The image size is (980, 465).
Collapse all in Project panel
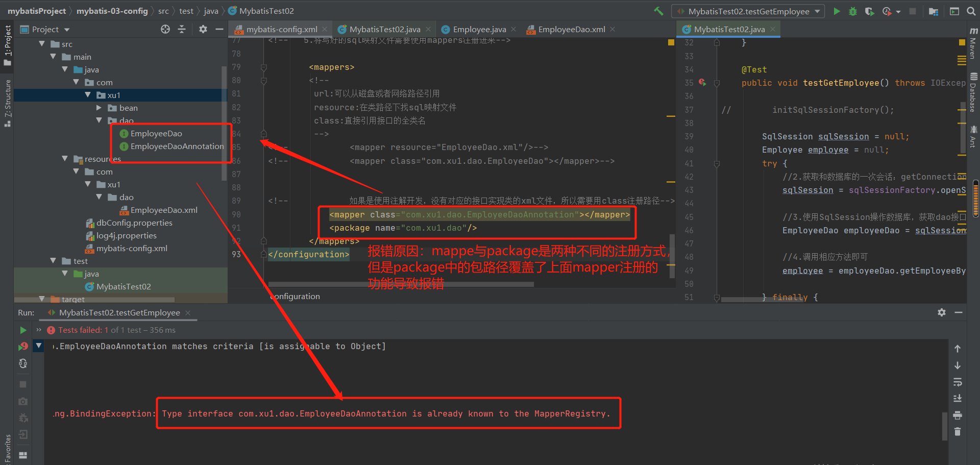point(182,29)
